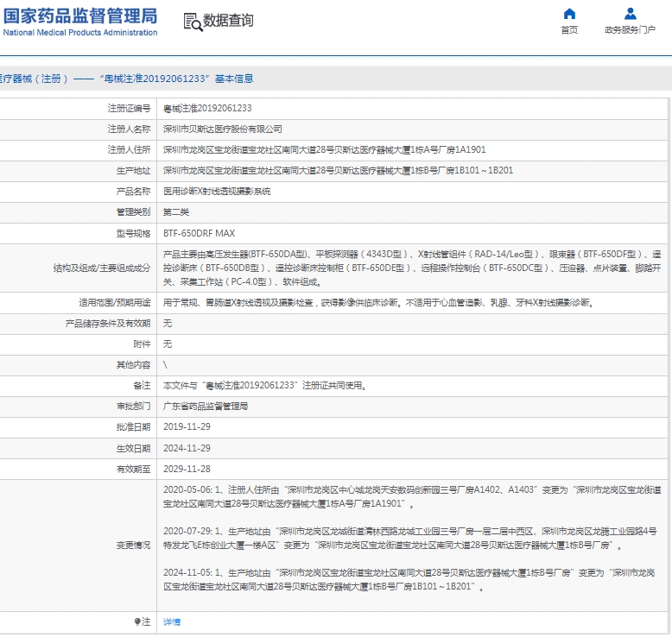Click the 注 bullet icon in last row
The image size is (672, 637).
pos(137,621)
